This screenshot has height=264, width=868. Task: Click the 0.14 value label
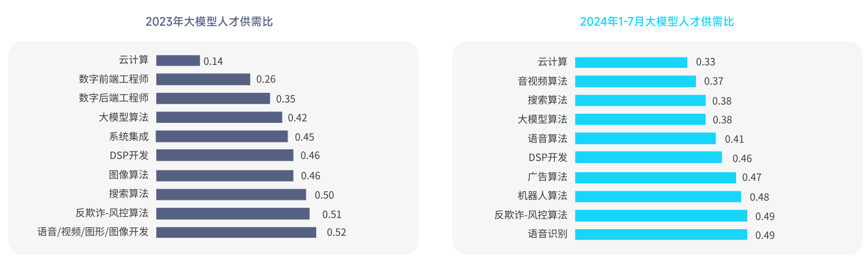click(213, 61)
